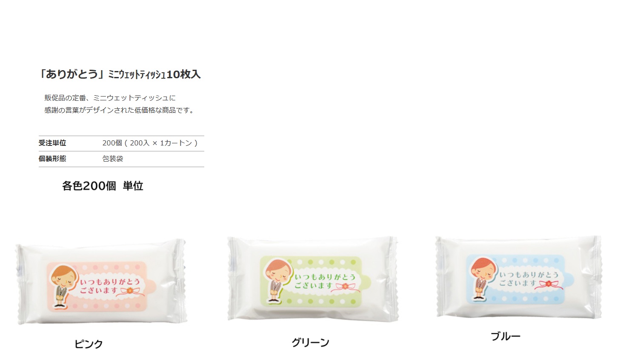This screenshot has width=632, height=364.
Task: Select the ピンク color label
Action: coord(89,344)
